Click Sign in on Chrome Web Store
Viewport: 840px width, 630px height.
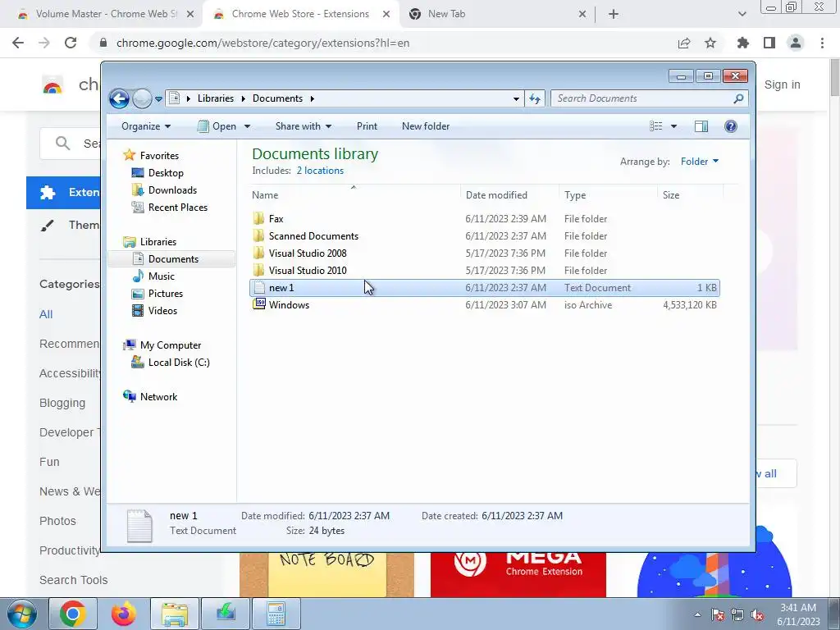point(782,84)
